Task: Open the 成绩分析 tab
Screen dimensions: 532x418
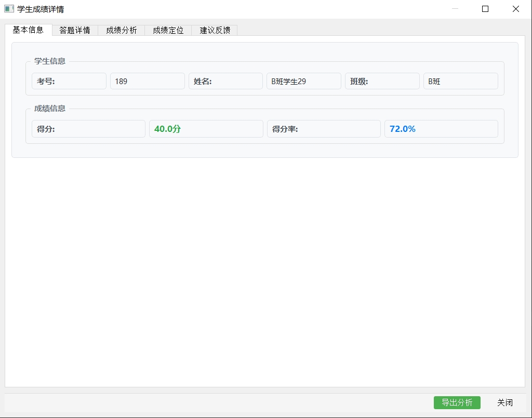Action: pos(121,30)
